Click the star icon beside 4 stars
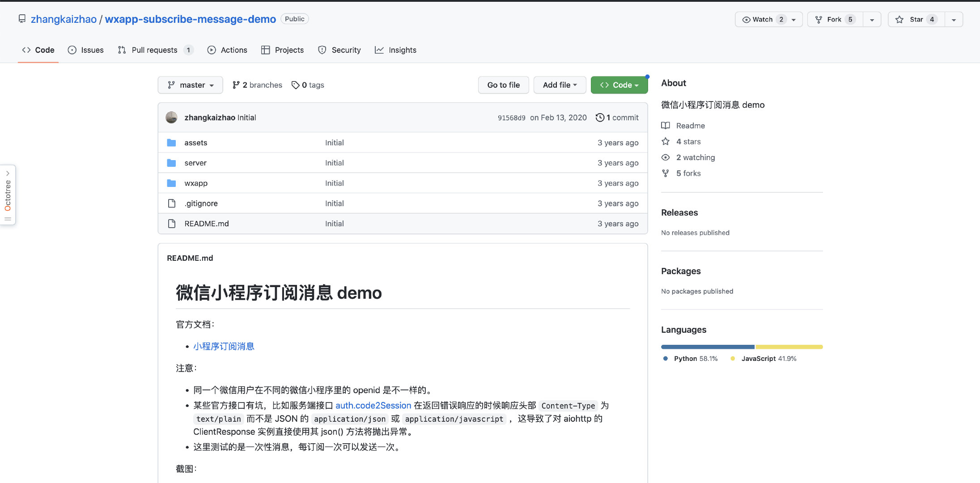Viewport: 980px width, 483px height. pos(666,141)
